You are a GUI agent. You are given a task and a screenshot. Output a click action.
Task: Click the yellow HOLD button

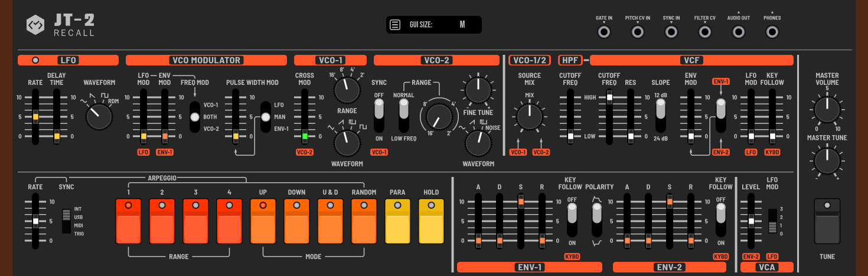point(431,221)
